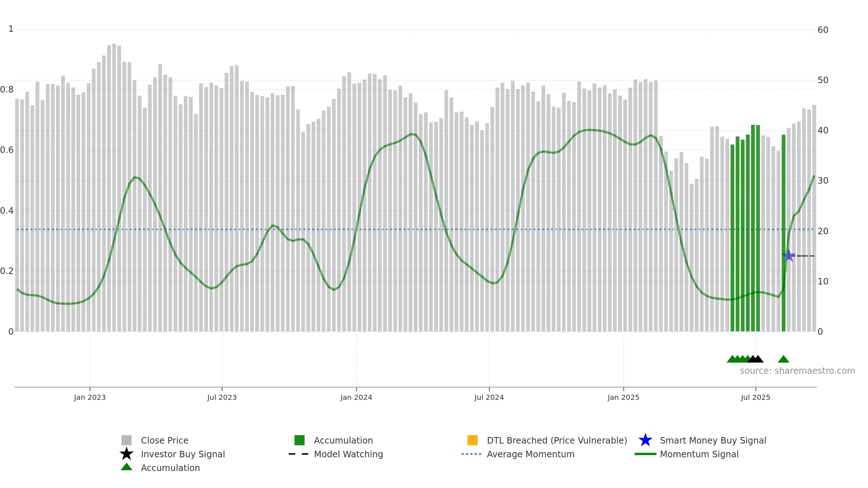Click the dashed Model Watching legend line
This screenshot has height=488, width=868.
[x=298, y=454]
